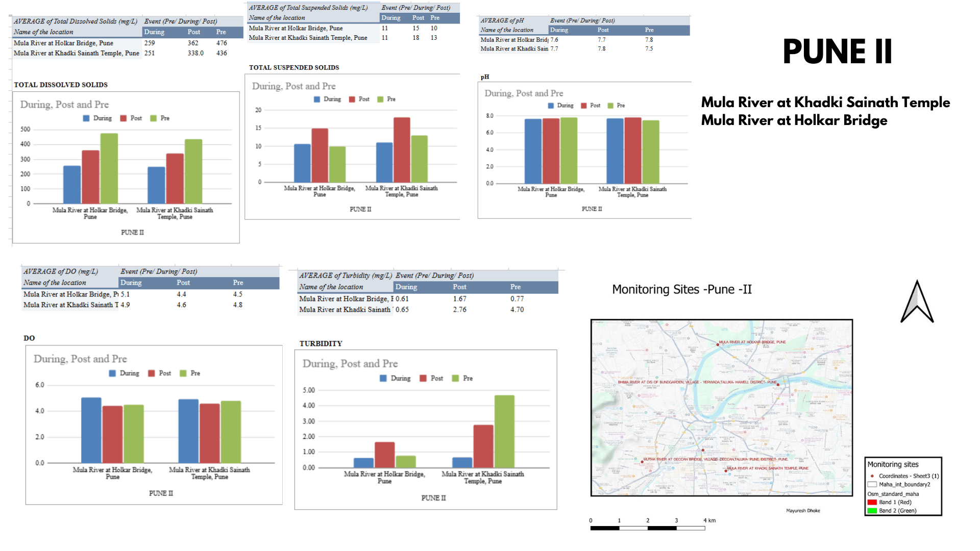Click the green Pre swatch in the Turbidity chart legend
980x551 pixels.
455,379
